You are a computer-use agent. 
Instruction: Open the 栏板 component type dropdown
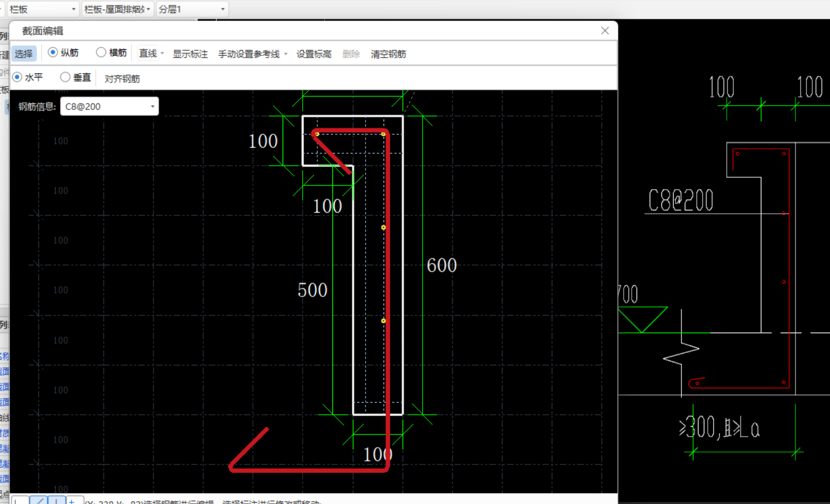(43, 9)
